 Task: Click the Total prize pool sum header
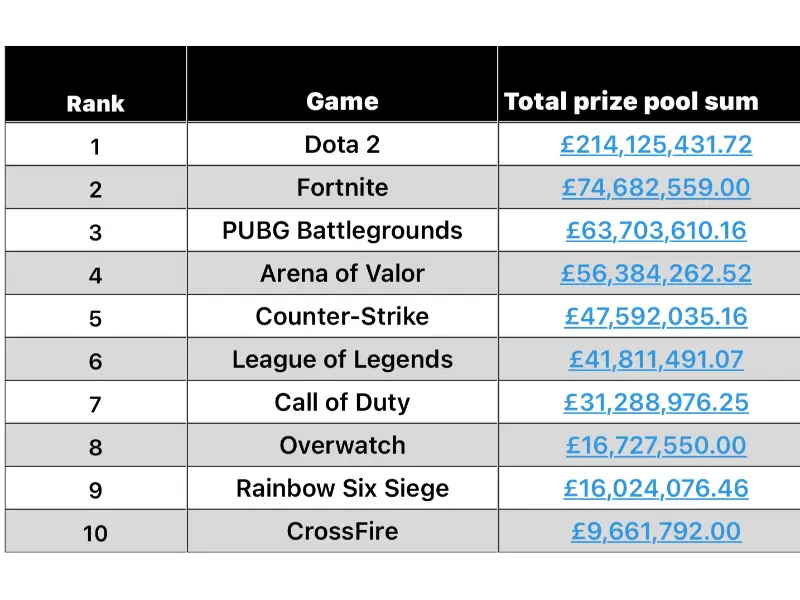(631, 102)
